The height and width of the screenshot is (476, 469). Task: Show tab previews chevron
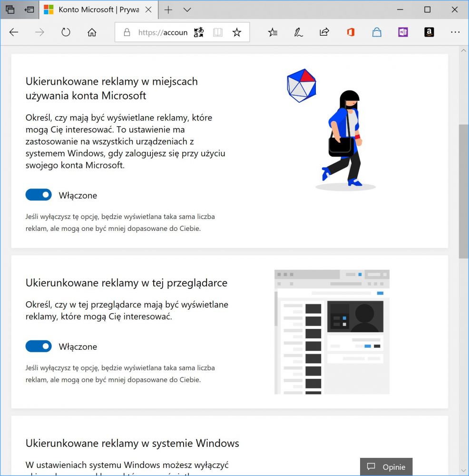pyautogui.click(x=187, y=10)
